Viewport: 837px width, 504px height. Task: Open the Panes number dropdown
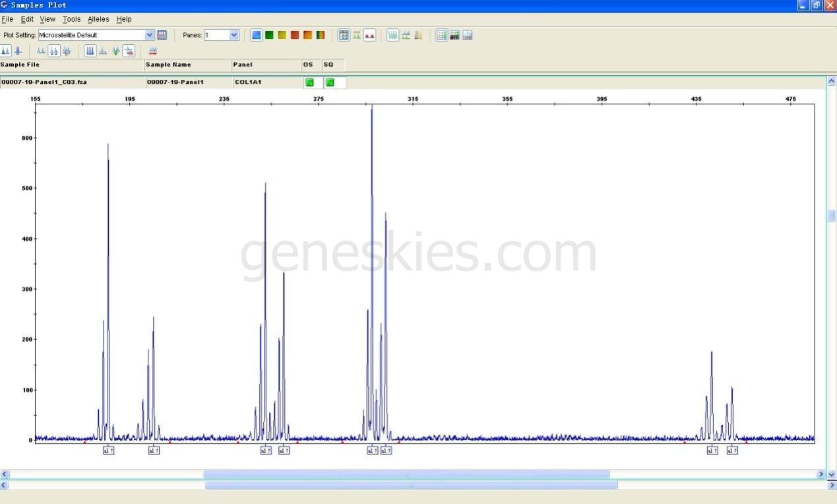[x=233, y=35]
